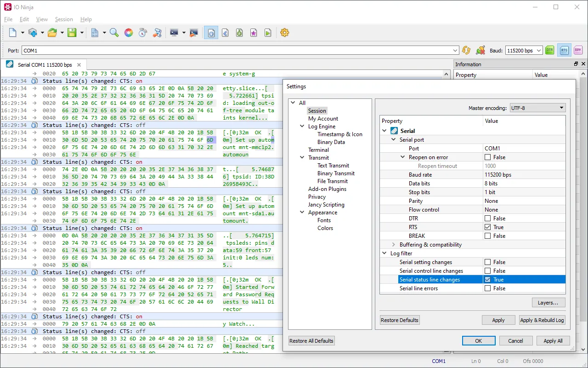Screen dimensions: 588x368
Task: Click the gear settings icon in toolbar
Action: click(x=284, y=33)
